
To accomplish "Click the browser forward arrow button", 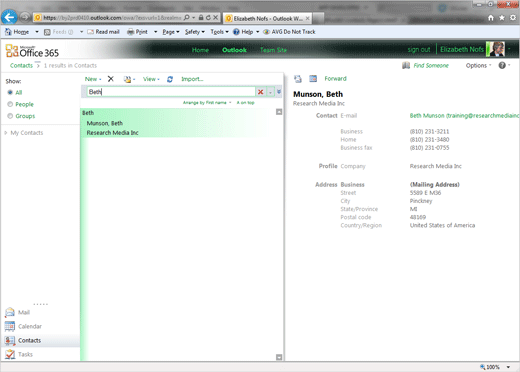I will [25, 17].
